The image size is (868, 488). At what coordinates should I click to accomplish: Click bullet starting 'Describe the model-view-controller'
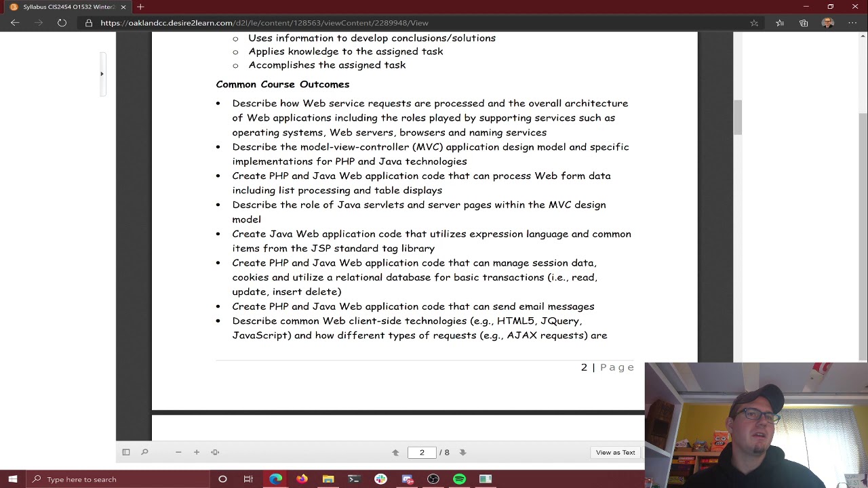pos(431,154)
